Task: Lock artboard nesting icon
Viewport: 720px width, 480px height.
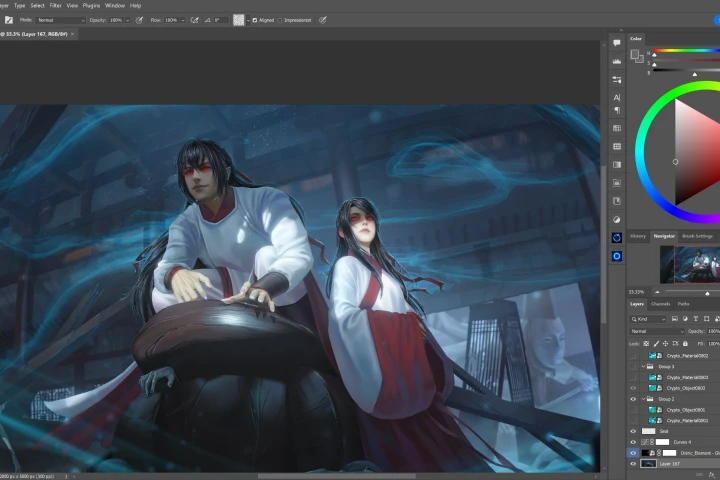Action: tap(675, 344)
